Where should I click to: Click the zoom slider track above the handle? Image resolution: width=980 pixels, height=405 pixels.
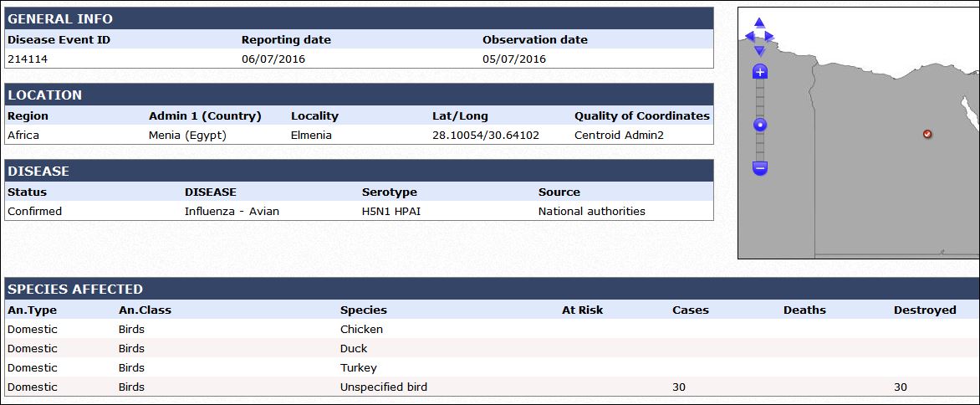click(x=760, y=99)
